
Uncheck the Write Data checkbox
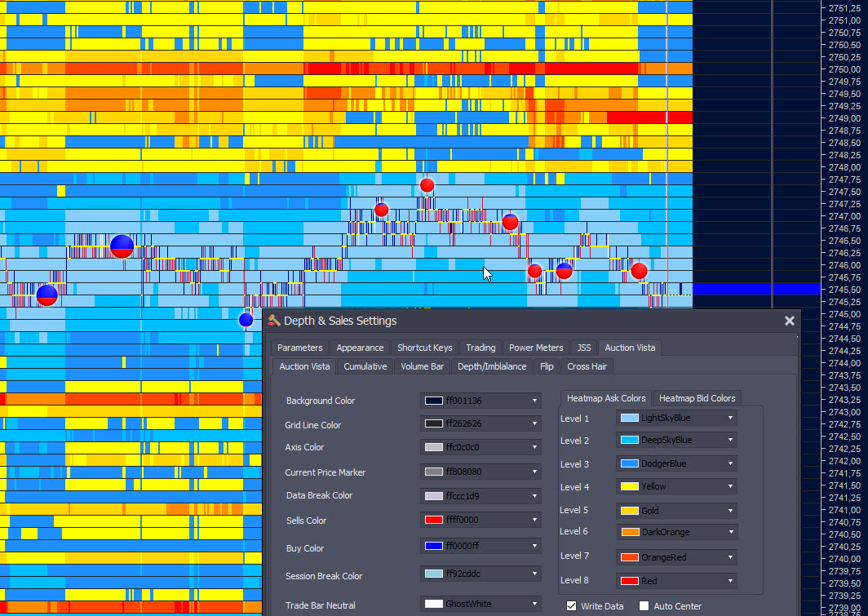[x=571, y=606]
